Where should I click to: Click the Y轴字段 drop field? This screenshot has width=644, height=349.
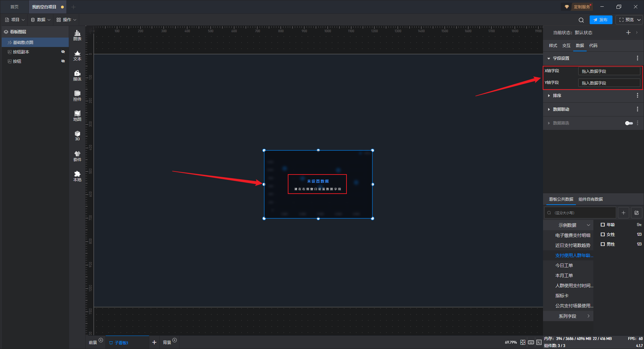click(x=609, y=83)
